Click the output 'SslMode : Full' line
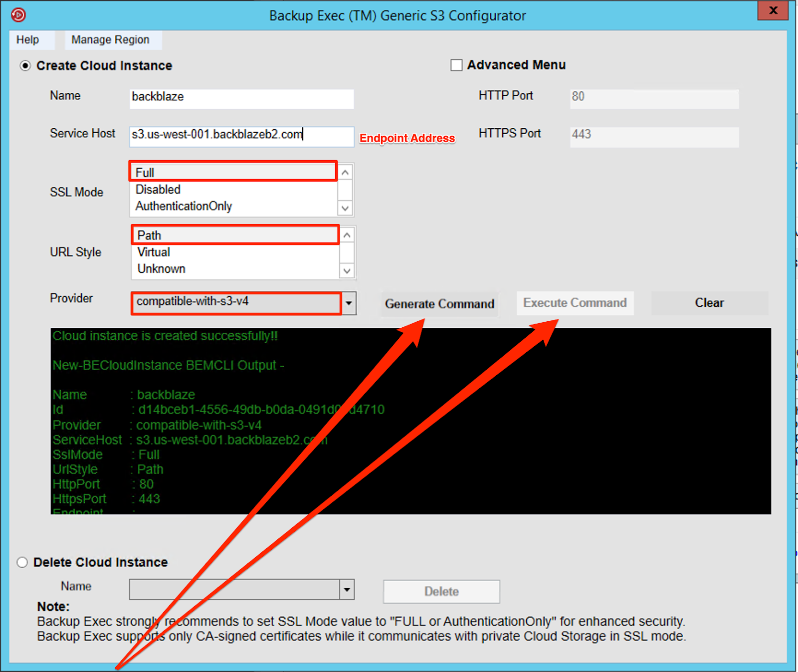 tap(106, 454)
